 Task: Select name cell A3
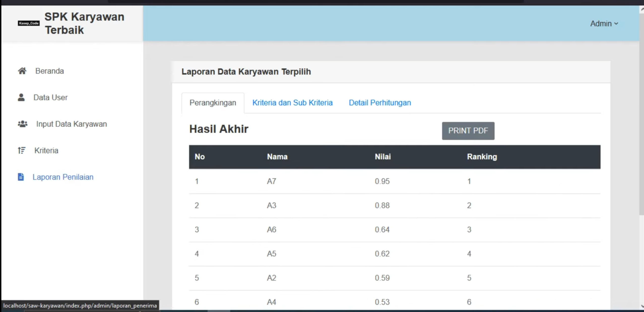point(272,205)
